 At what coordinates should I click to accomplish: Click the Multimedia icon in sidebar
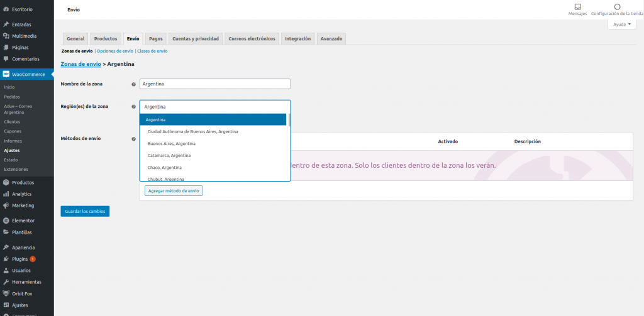point(6,36)
